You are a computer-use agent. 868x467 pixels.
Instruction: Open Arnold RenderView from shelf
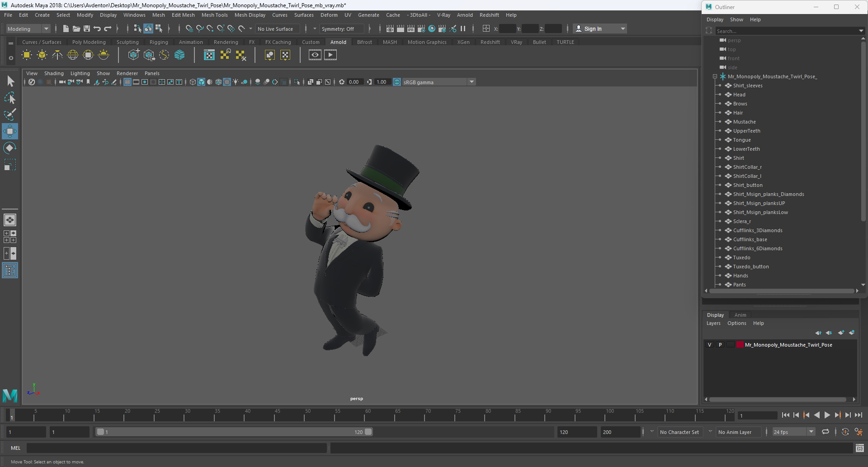point(315,55)
